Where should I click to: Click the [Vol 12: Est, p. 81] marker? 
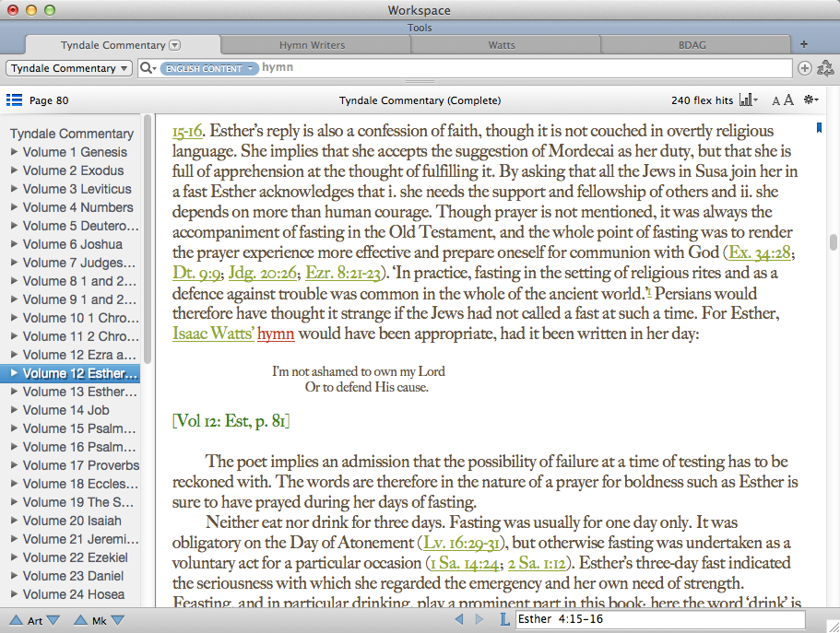click(231, 421)
